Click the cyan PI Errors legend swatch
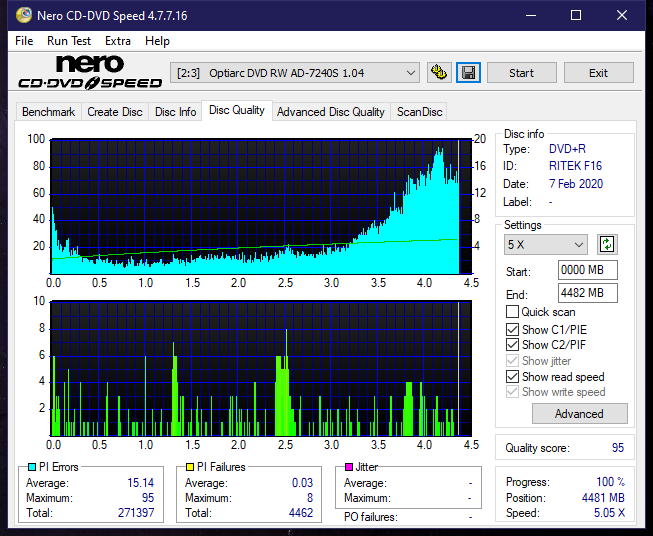The width and height of the screenshot is (653, 536). (32, 467)
